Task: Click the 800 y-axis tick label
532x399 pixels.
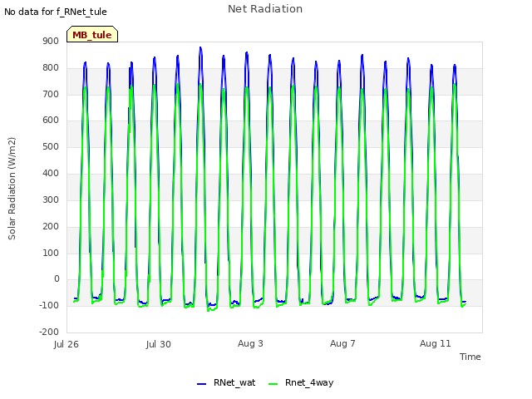Action: (51, 67)
